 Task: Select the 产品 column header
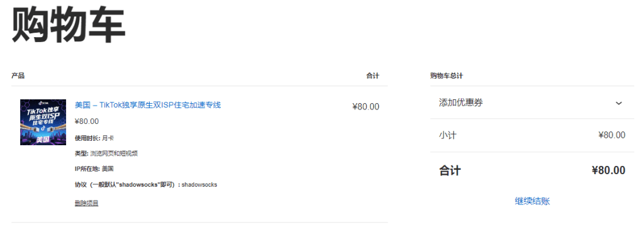(x=18, y=75)
